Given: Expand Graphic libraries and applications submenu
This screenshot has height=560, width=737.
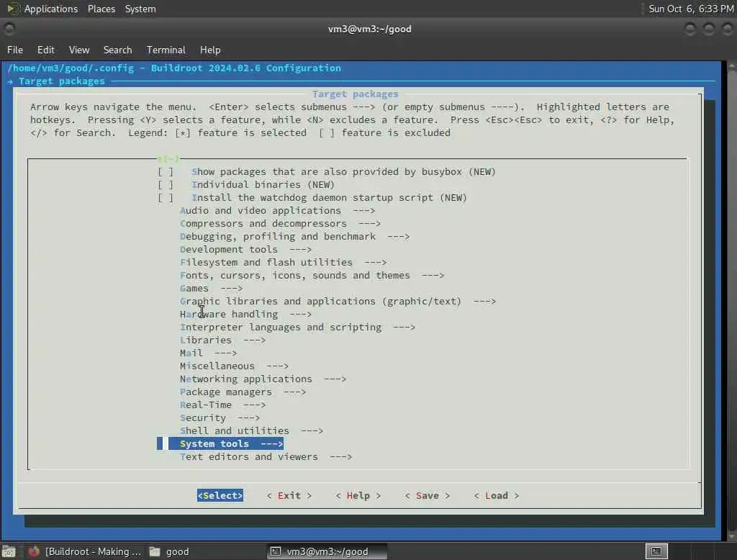Looking at the screenshot, I should [338, 302].
